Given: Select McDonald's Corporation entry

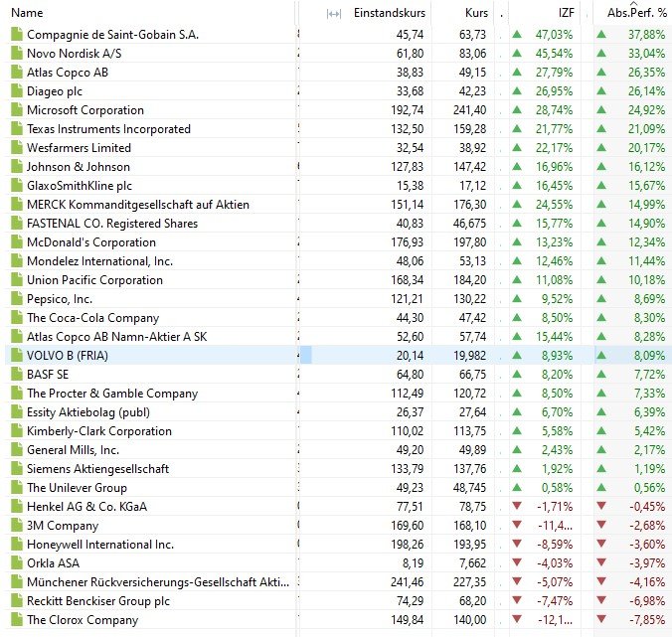Looking at the screenshot, I should tap(91, 242).
